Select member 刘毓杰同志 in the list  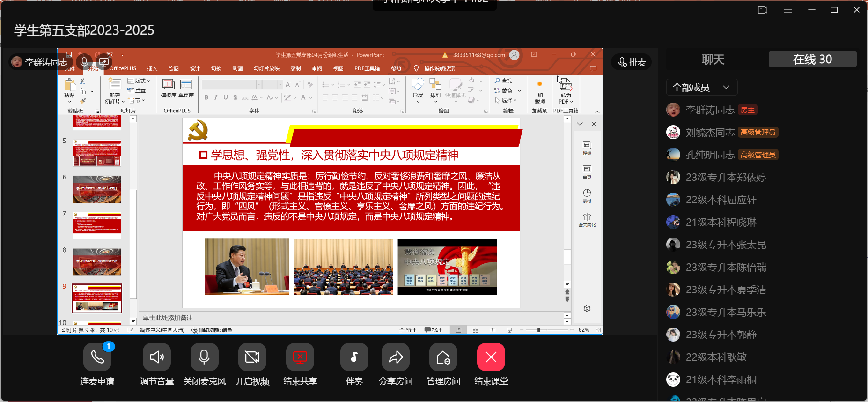point(710,133)
